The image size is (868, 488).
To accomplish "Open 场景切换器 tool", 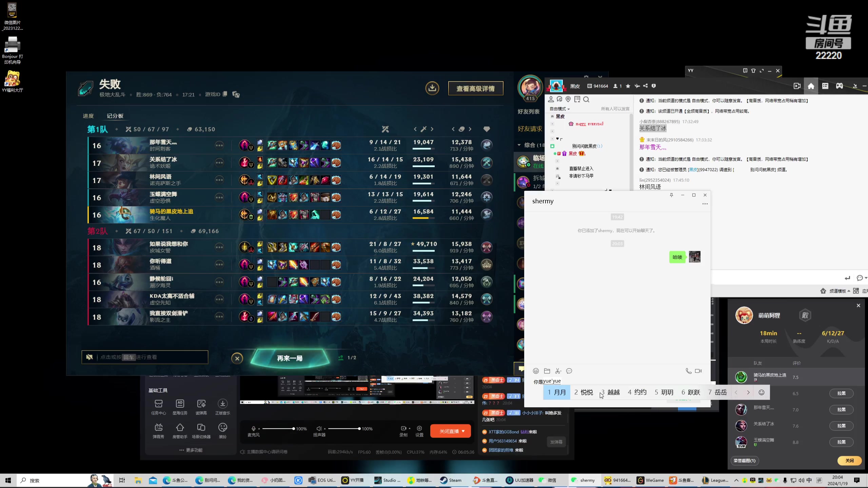I will (x=201, y=430).
